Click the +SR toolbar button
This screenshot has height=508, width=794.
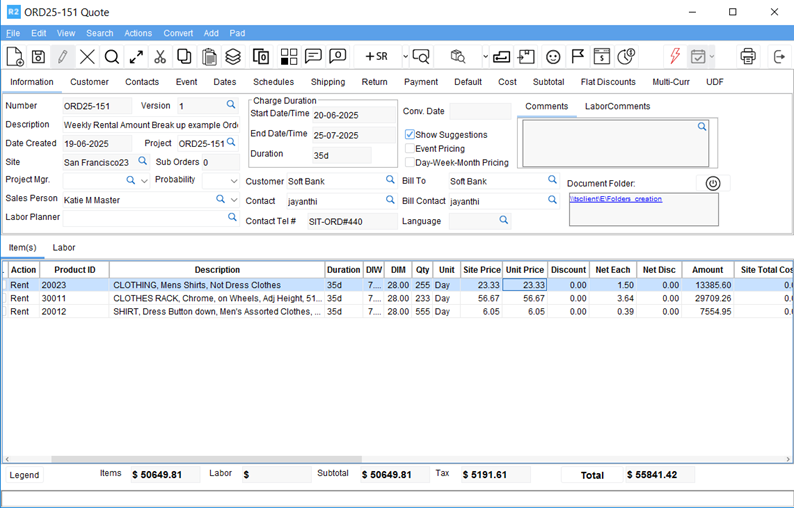(x=377, y=57)
